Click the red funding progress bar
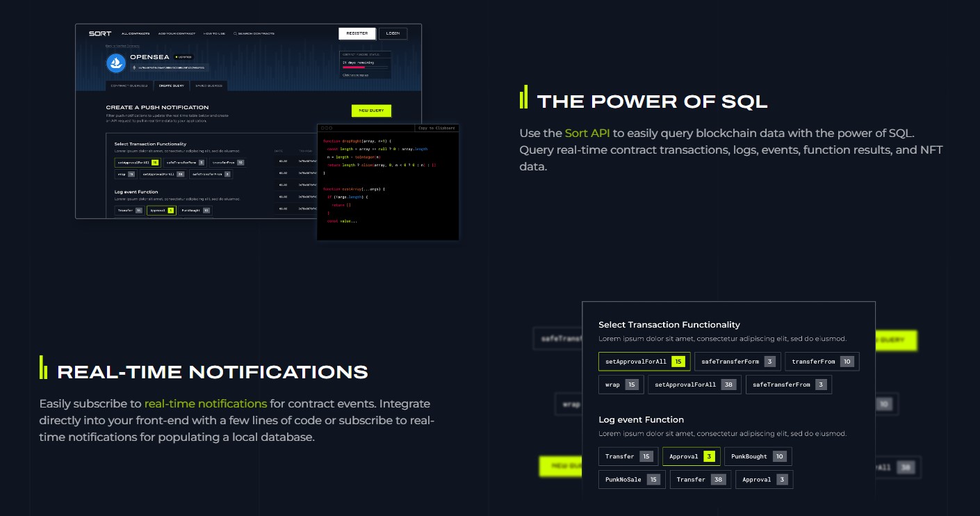The height and width of the screenshot is (516, 980). coord(354,67)
